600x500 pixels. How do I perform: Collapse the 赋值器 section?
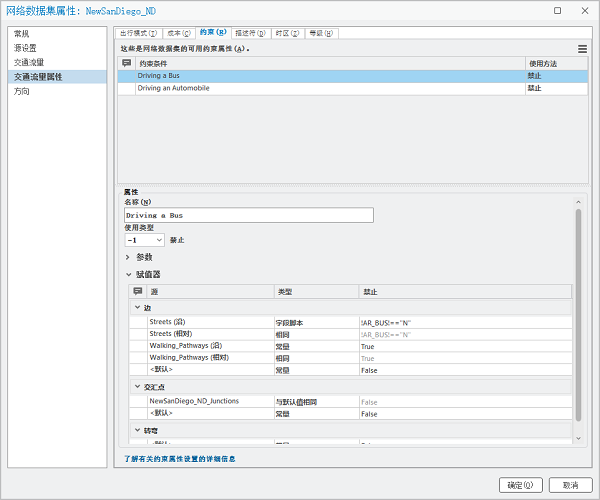tap(128, 274)
